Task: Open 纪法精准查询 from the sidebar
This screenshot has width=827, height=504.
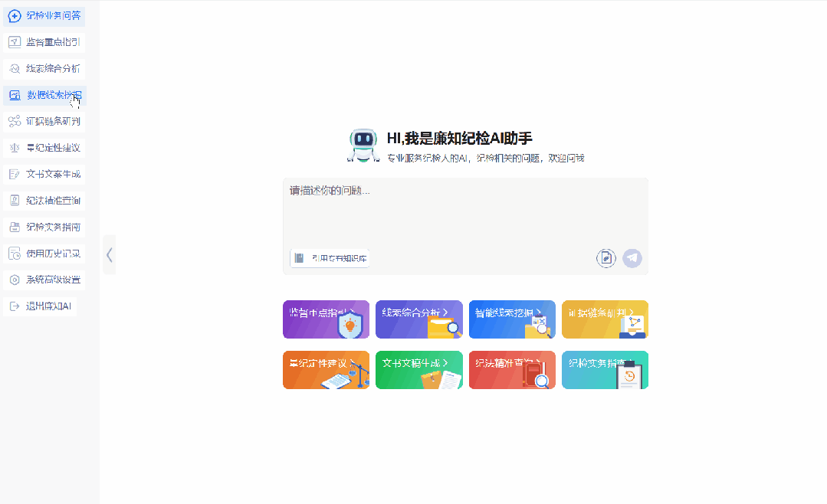Action: click(44, 201)
